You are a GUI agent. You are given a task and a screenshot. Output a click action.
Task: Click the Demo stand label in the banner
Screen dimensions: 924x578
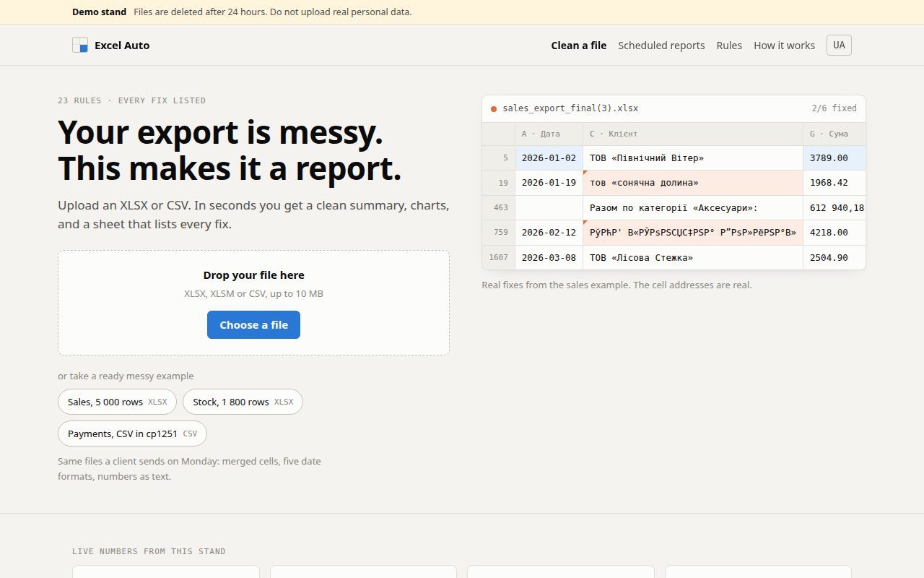coord(99,12)
